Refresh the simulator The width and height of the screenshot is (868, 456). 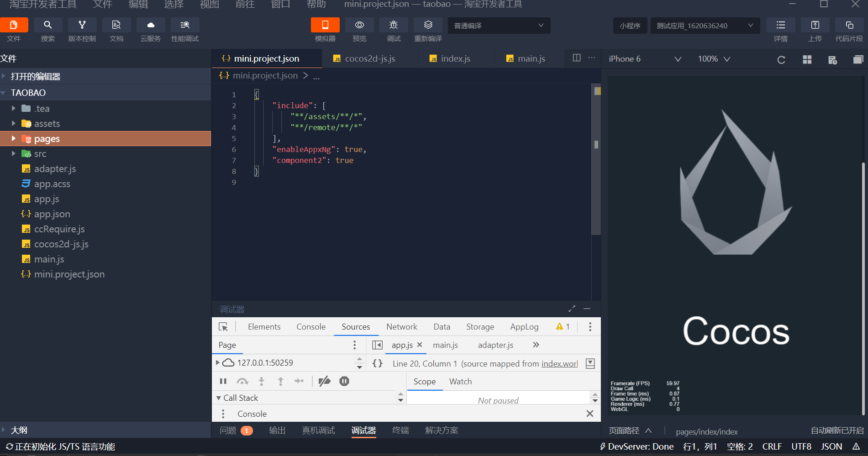781,60
